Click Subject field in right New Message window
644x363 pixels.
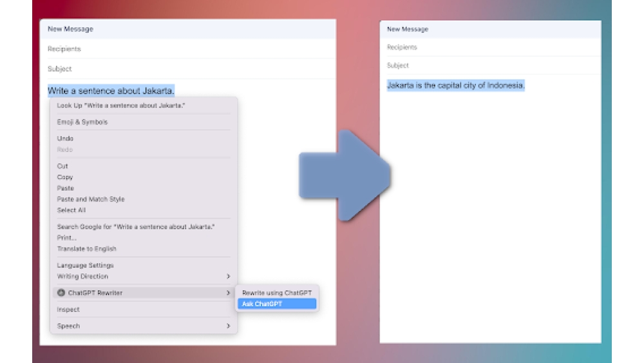[x=490, y=65]
